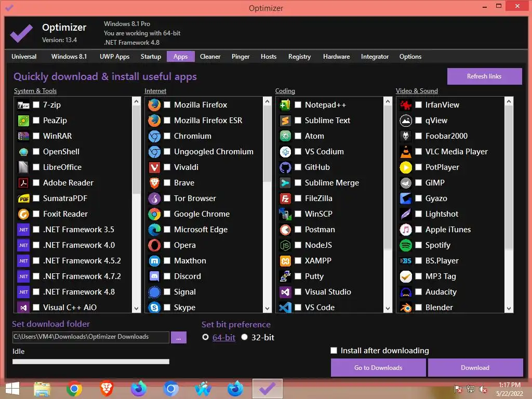Click the Sublime Text icon
532x399 pixels.
(x=285, y=121)
